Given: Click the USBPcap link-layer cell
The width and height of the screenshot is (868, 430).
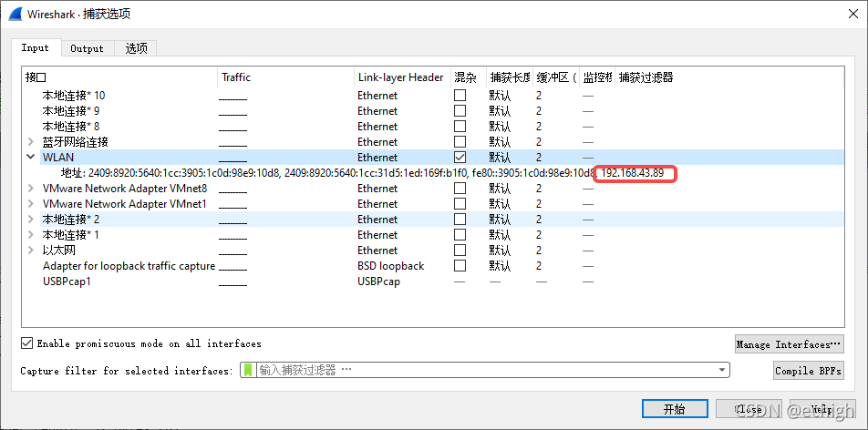Looking at the screenshot, I should point(378,282).
